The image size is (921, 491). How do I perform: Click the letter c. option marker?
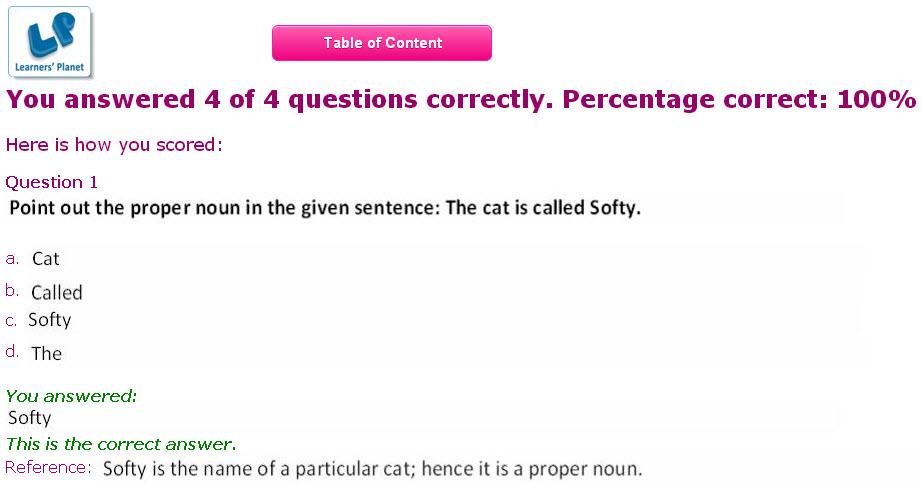point(11,321)
